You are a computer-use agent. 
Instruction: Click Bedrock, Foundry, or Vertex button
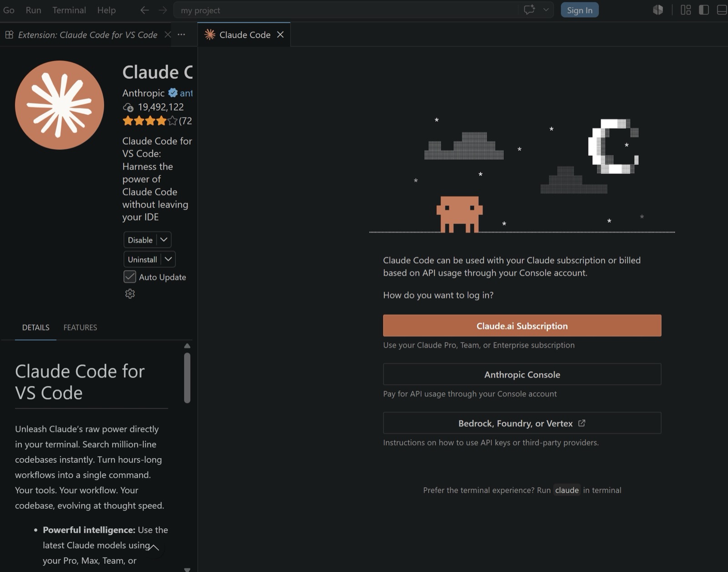[x=522, y=423]
